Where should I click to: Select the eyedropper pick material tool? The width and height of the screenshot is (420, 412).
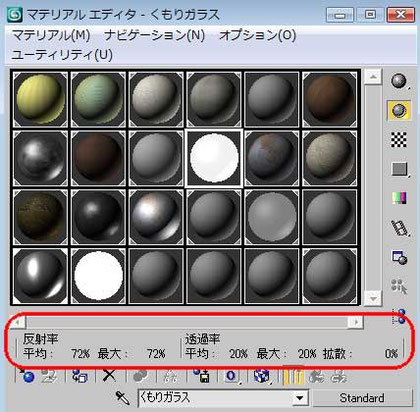pos(122,398)
